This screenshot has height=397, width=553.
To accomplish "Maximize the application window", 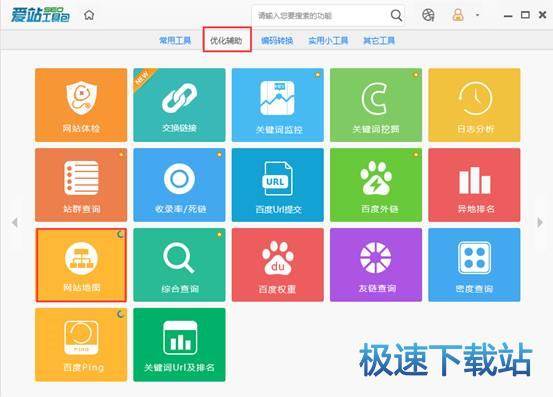I will (525, 15).
